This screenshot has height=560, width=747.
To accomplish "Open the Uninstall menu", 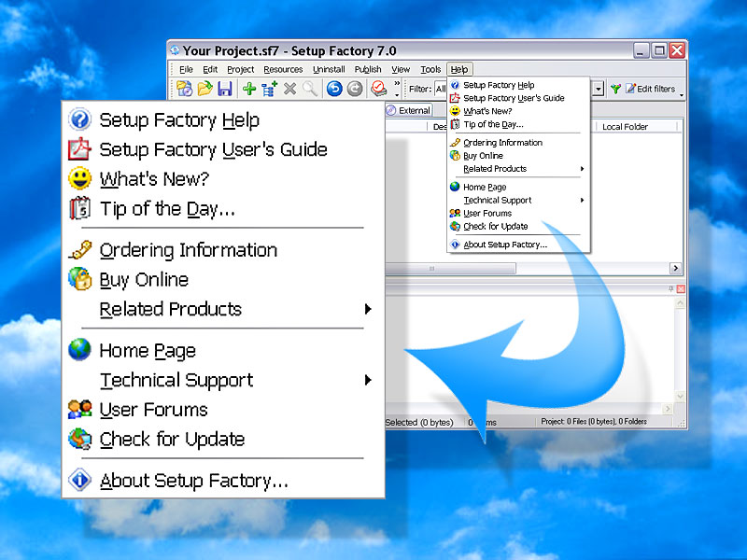I will coord(329,69).
